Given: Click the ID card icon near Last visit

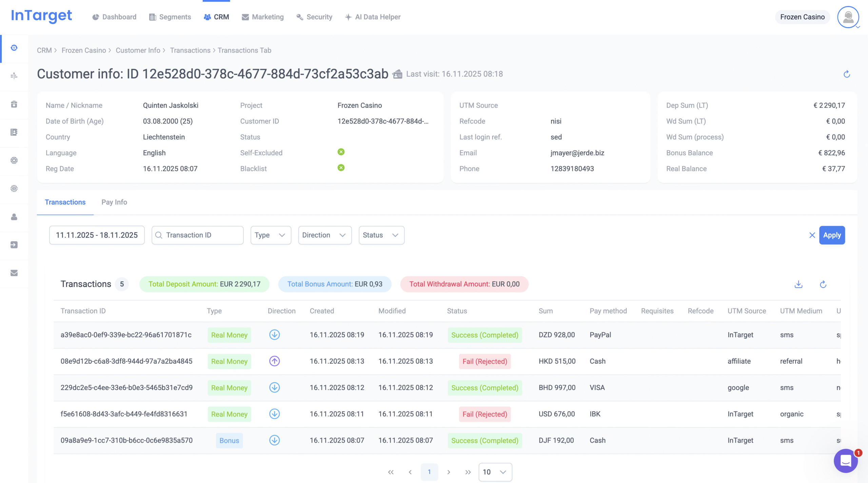Looking at the screenshot, I should (397, 74).
